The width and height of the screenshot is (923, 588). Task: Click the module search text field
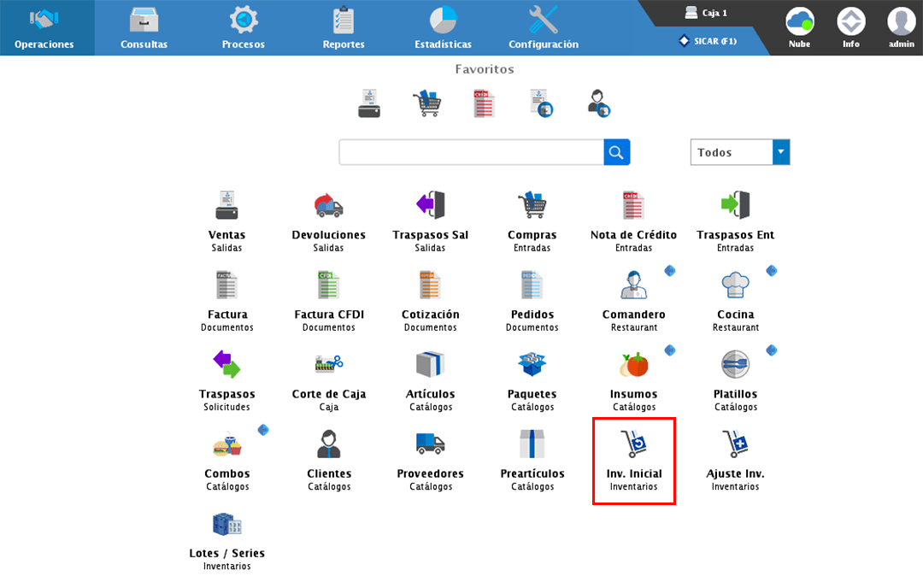pyautogui.click(x=471, y=152)
